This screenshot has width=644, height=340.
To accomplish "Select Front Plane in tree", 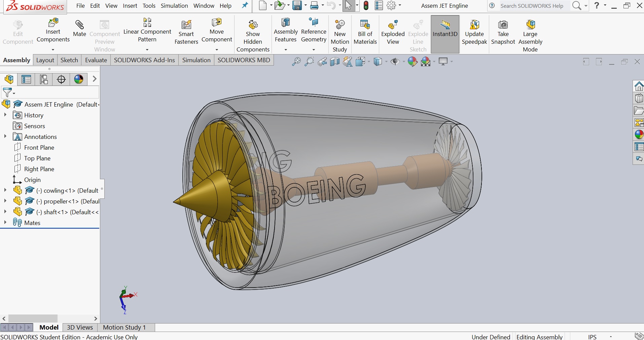I will pyautogui.click(x=34, y=147).
